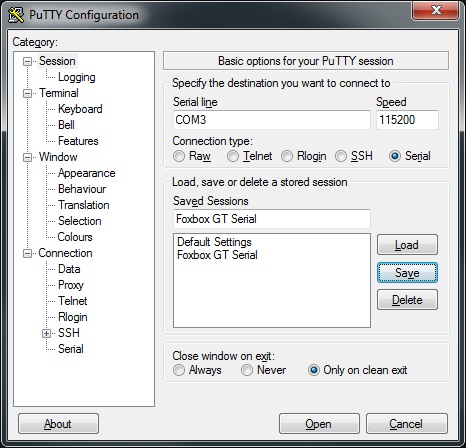Expand the SSH subtree
Viewport: 466px width, 448px height.
tap(47, 333)
